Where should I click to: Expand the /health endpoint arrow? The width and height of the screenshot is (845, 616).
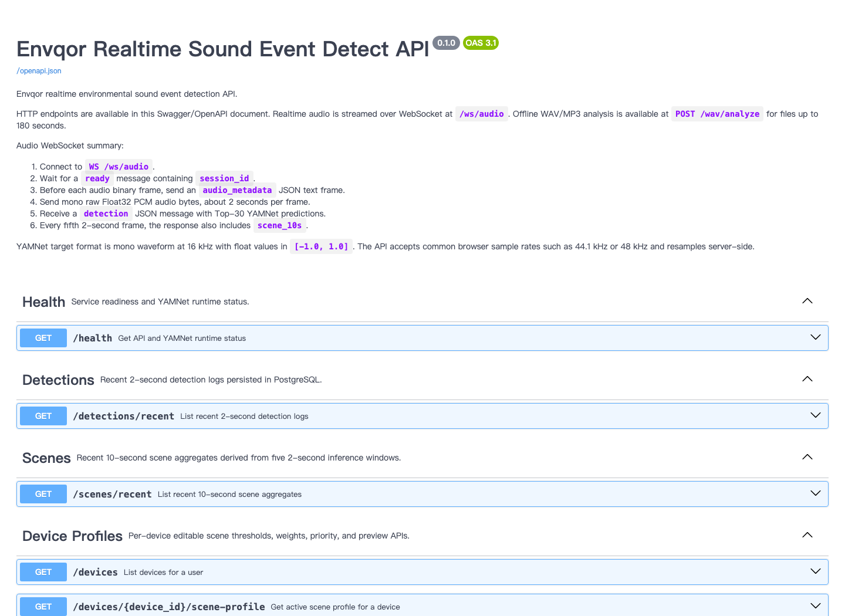pyautogui.click(x=816, y=337)
